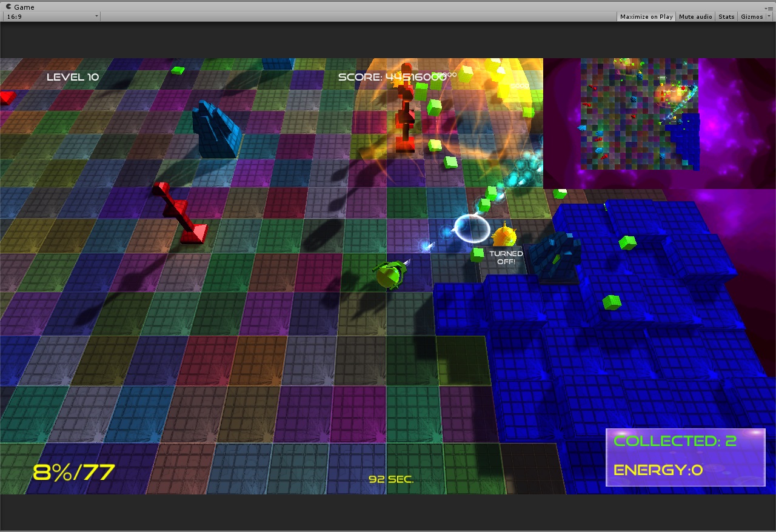Click the burning red tower
Viewport: 776px width, 532px height.
[406, 108]
